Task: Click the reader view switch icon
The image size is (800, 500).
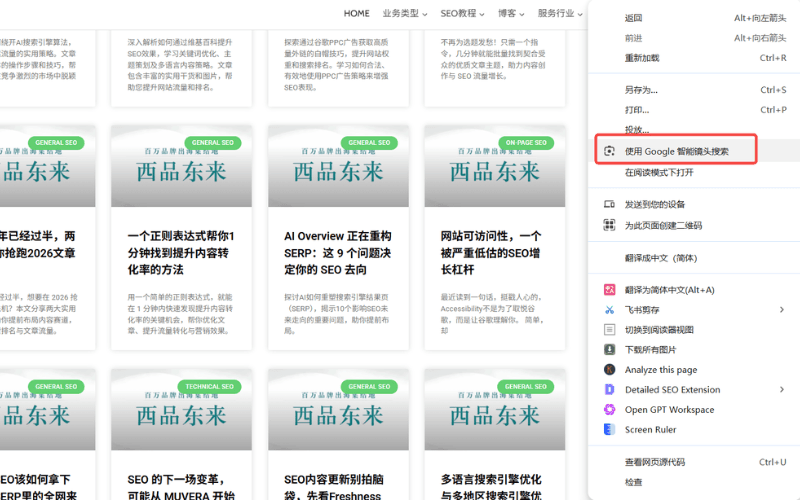Action: [609, 330]
